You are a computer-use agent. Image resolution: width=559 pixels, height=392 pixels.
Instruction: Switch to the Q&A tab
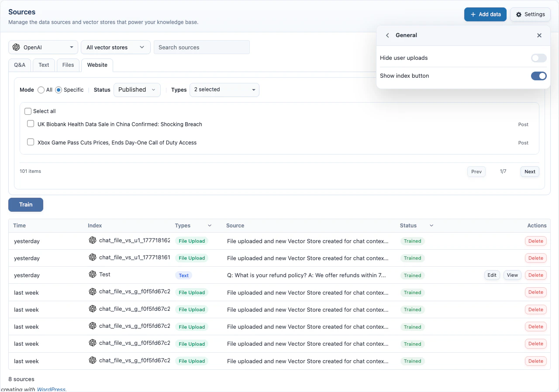click(19, 65)
